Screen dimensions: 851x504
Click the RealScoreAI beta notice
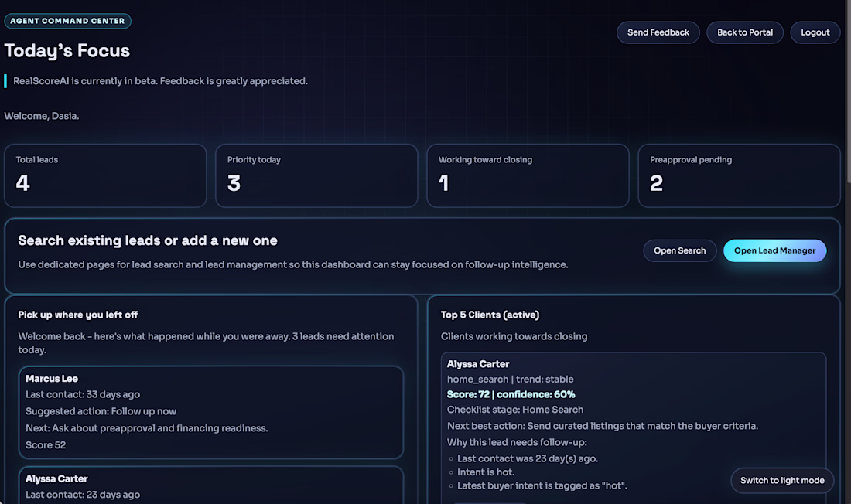(160, 81)
